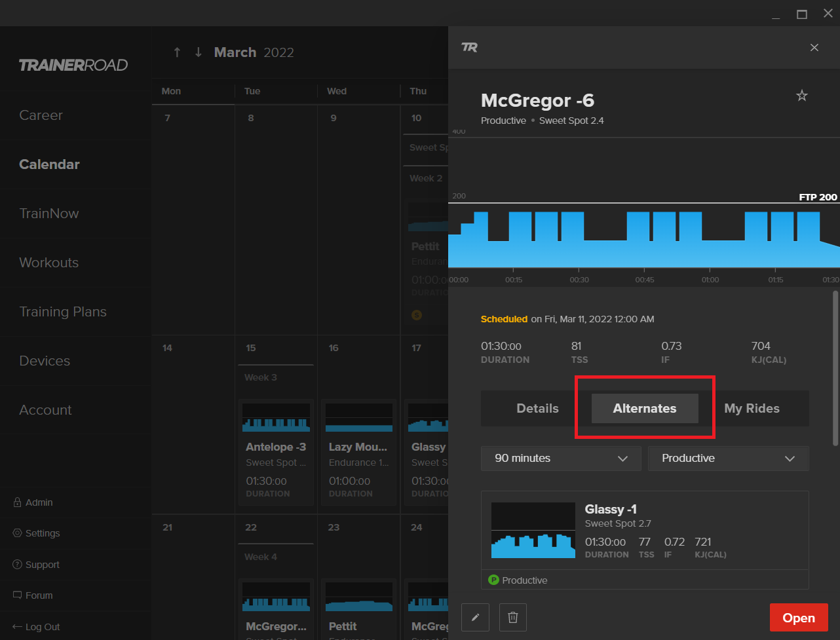Select calendar day 21
This screenshot has height=640, width=840.
[167, 527]
